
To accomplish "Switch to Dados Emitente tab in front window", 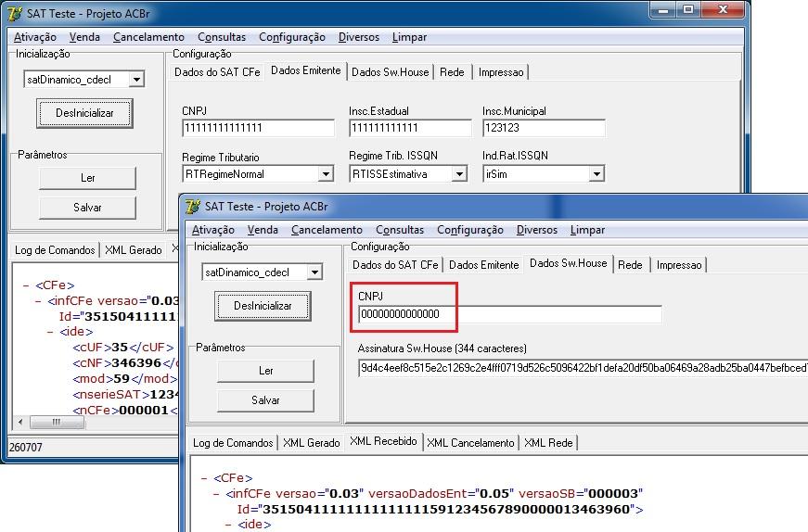I will [484, 265].
